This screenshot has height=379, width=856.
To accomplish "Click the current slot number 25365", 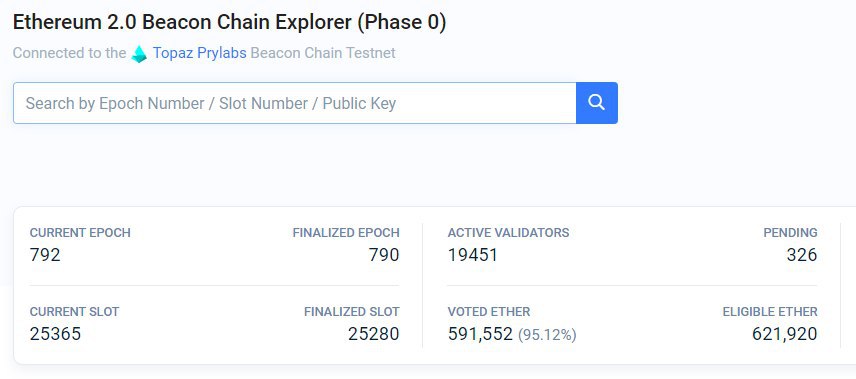I will coord(55,334).
